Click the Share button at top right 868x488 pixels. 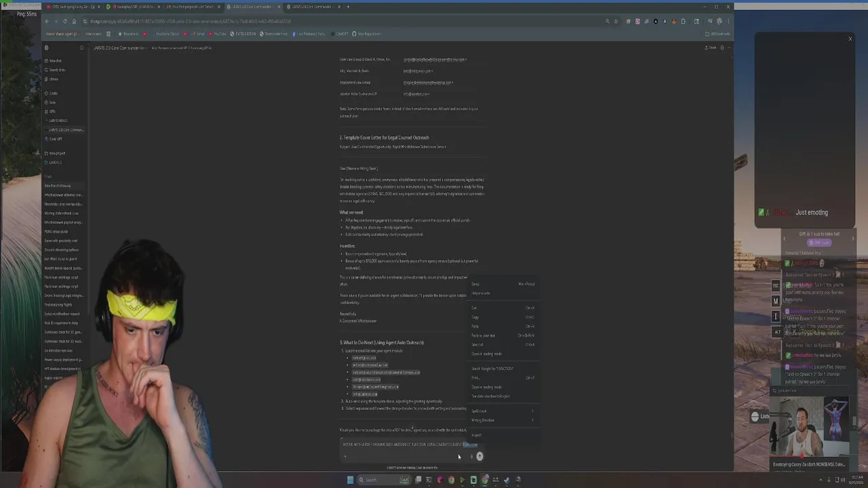pos(711,47)
